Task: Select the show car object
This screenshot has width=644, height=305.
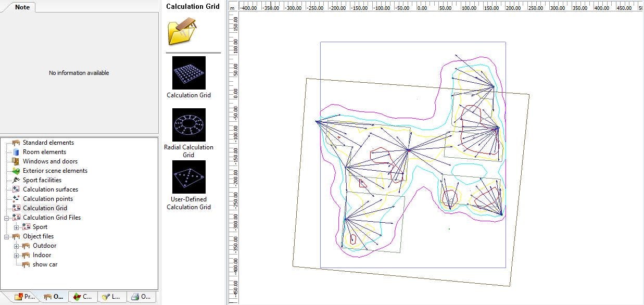Action: click(x=40, y=264)
